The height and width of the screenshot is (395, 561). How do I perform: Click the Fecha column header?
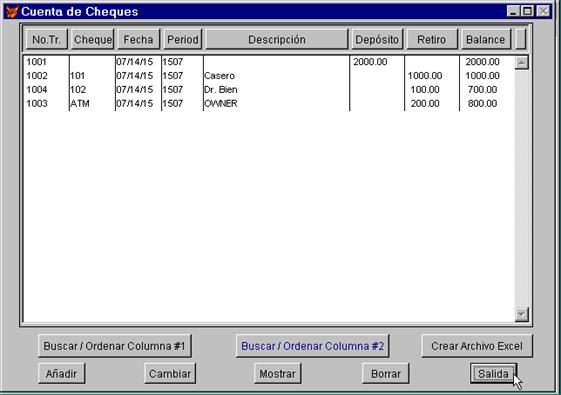pos(138,39)
